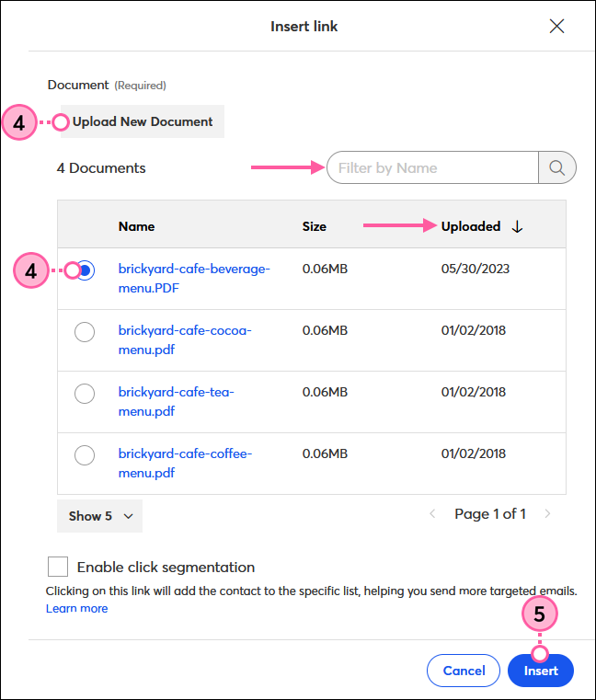Viewport: 596px width, 700px height.
Task: Sort by Uploaded column header
Action: point(471,227)
